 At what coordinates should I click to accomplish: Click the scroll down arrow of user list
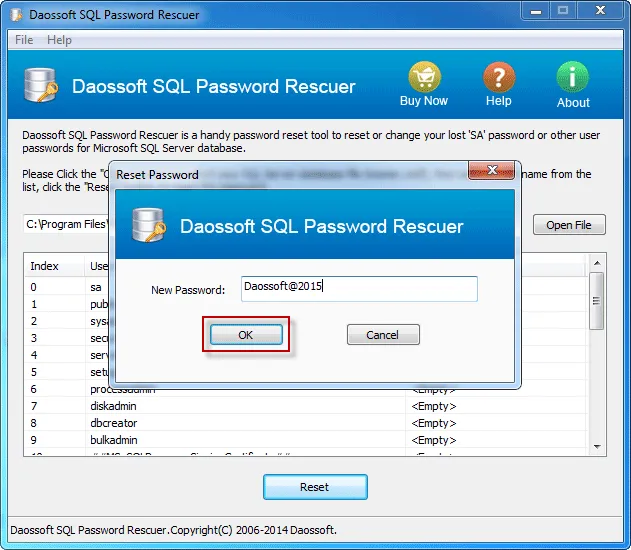point(597,447)
